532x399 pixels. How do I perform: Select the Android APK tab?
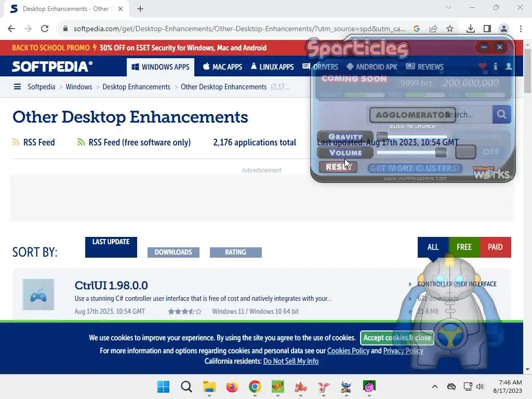click(x=372, y=67)
